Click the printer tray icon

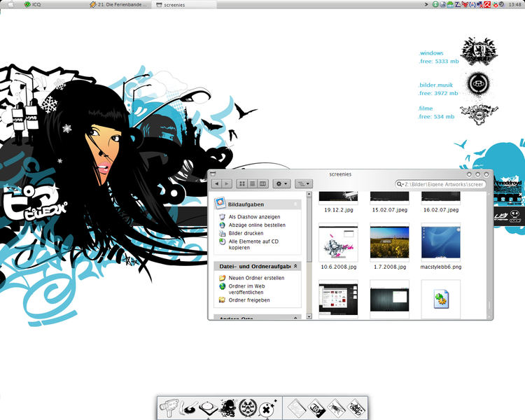442,4
